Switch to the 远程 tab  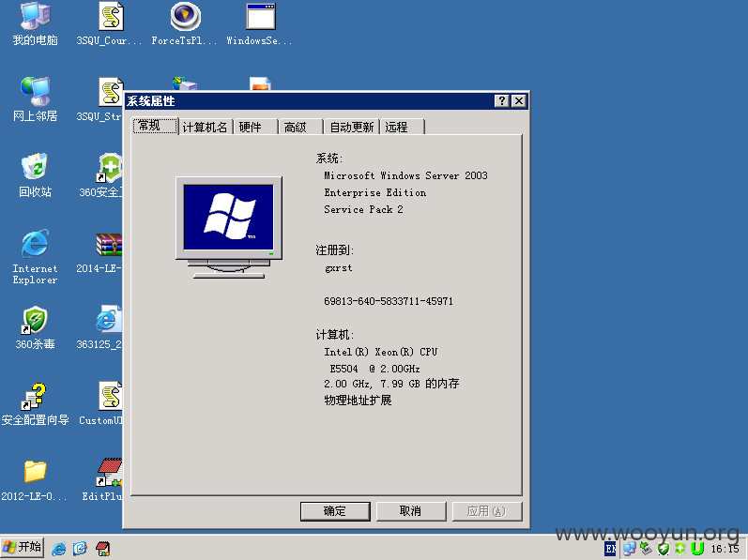[x=402, y=127]
